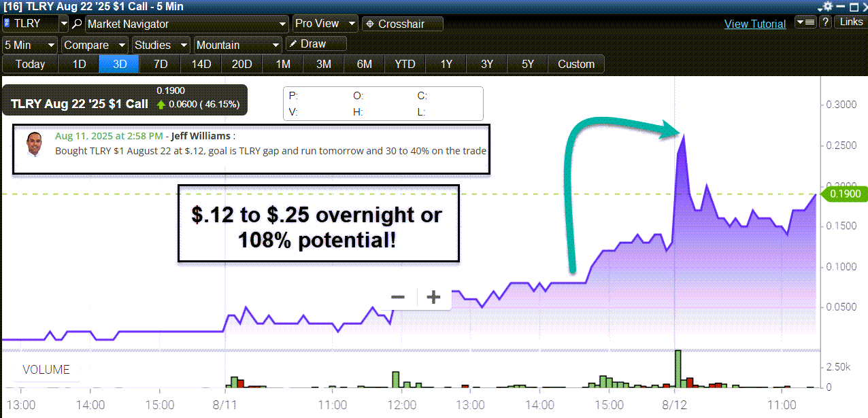Select the 3D range tab
This screenshot has width=868, height=418.
tap(120, 64)
